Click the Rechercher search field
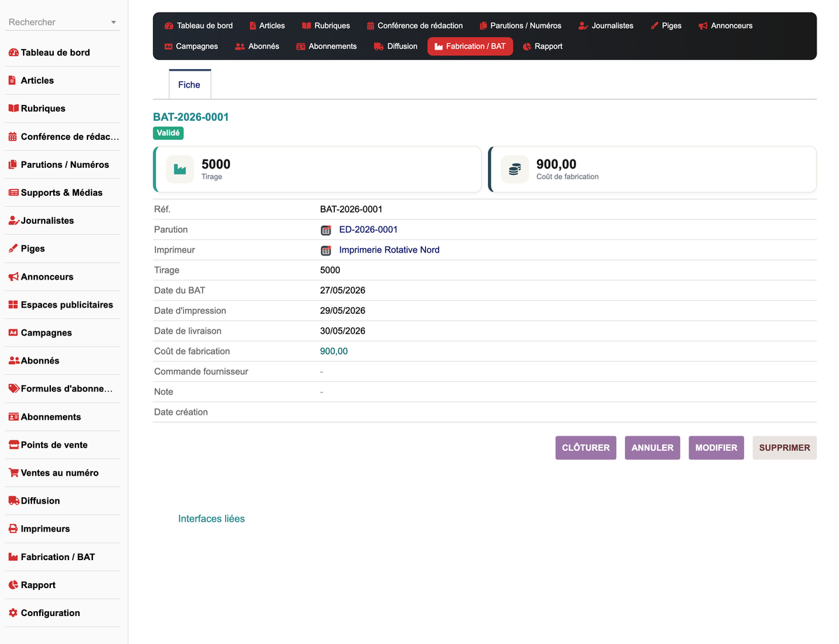 coord(63,22)
